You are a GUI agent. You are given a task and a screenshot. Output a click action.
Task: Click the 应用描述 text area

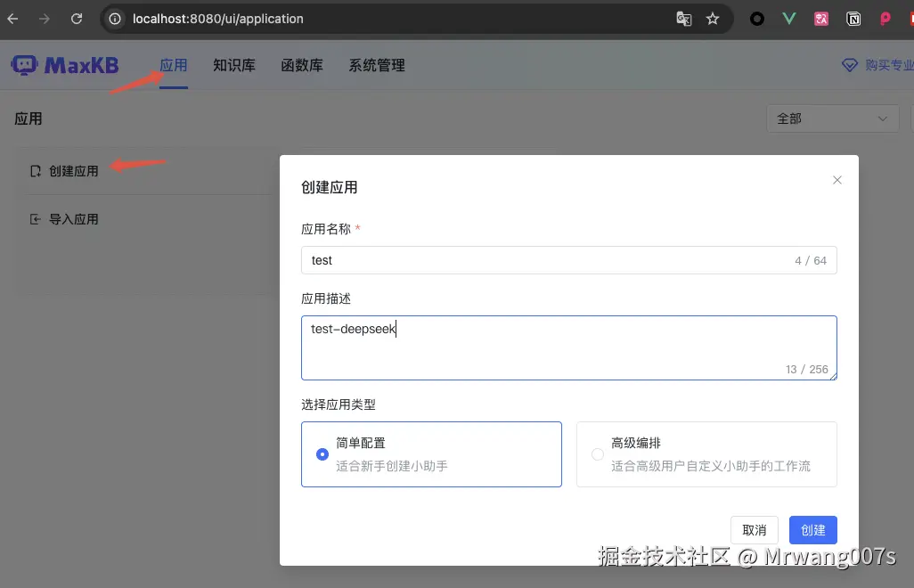569,348
